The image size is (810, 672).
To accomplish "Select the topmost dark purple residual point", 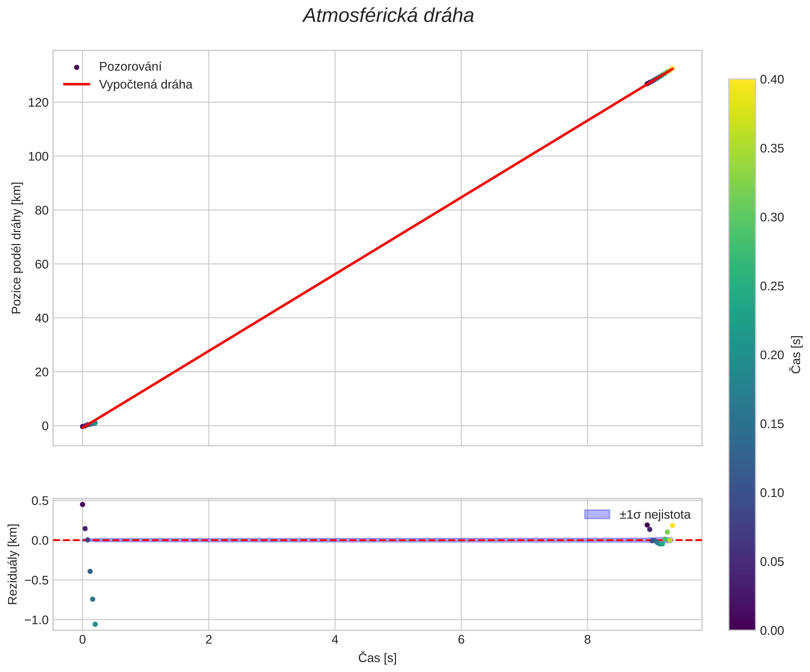I will tap(83, 504).
